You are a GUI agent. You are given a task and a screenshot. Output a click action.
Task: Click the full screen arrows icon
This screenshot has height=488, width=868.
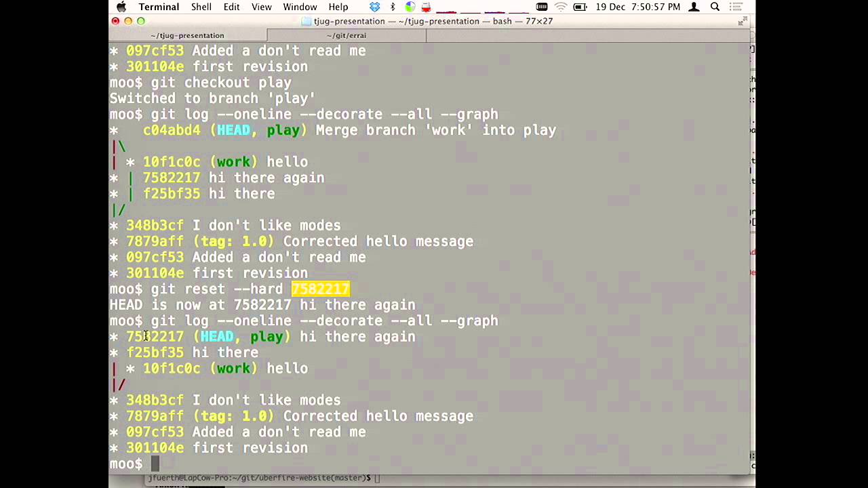[x=743, y=22]
